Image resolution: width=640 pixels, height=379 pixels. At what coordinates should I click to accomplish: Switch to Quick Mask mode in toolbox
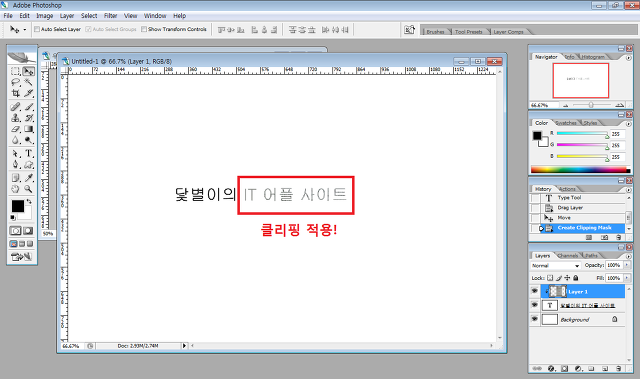[28, 231]
